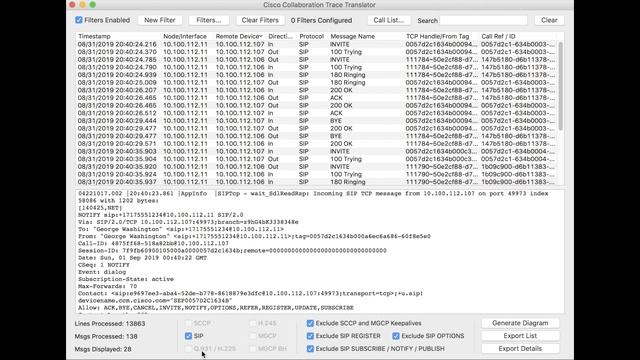Sort by TCP Handle/From Tag column header

click(438, 36)
